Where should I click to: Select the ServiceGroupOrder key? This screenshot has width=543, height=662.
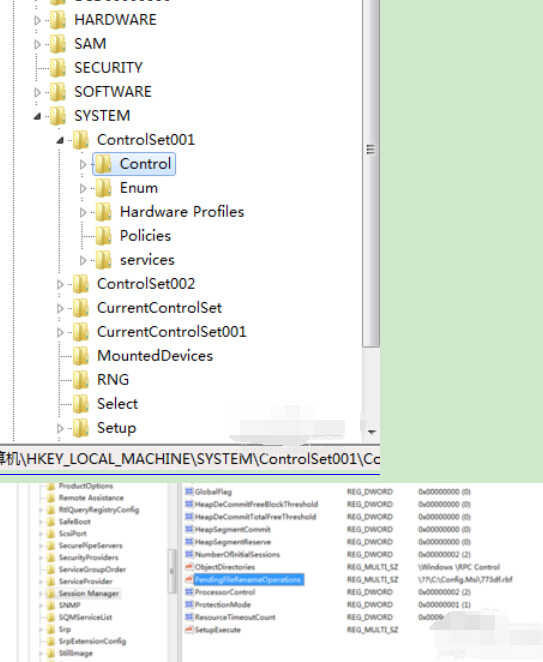92,570
